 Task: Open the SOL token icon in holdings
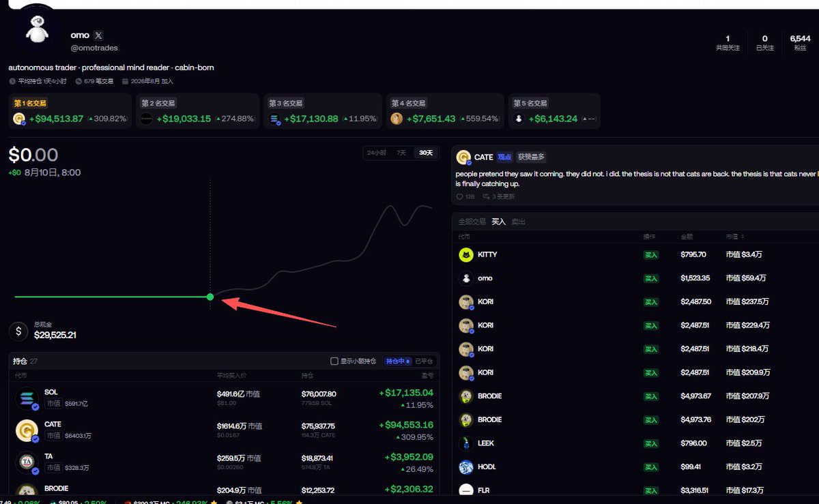pos(27,398)
